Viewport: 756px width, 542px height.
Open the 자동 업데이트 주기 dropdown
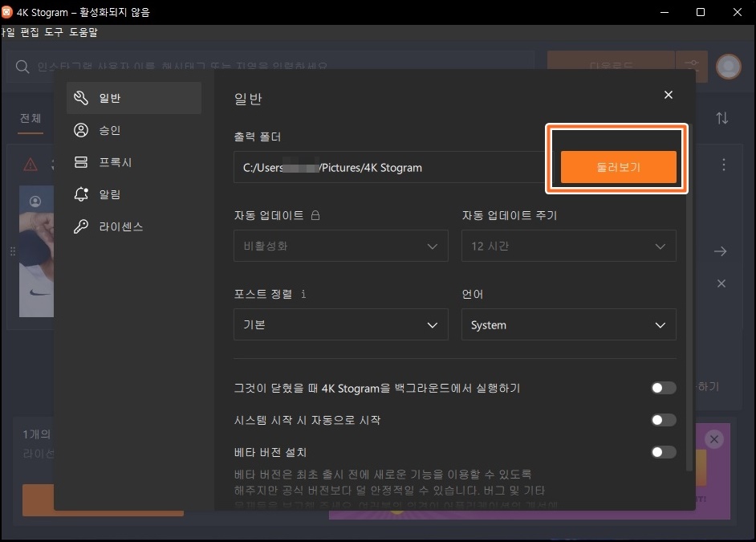click(569, 246)
